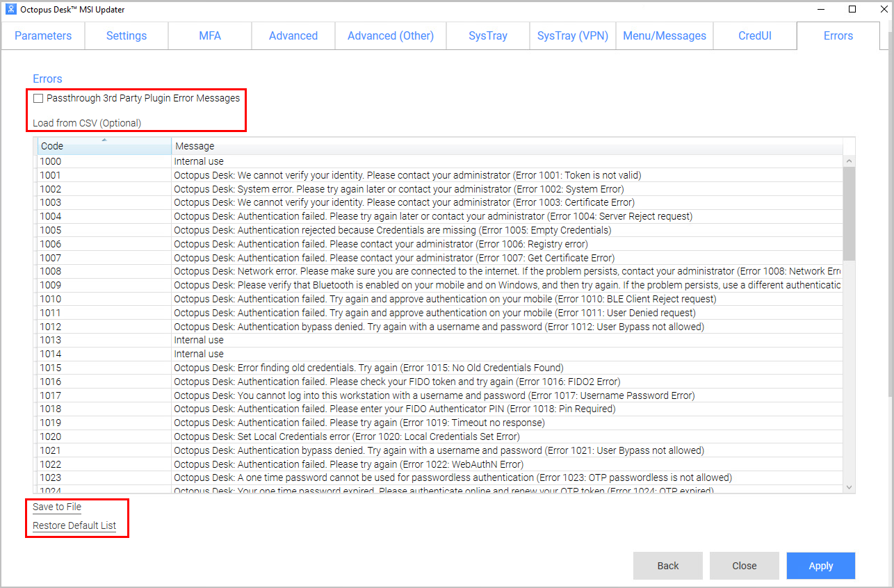
Task: Sort by the Code column header
Action: [104, 146]
